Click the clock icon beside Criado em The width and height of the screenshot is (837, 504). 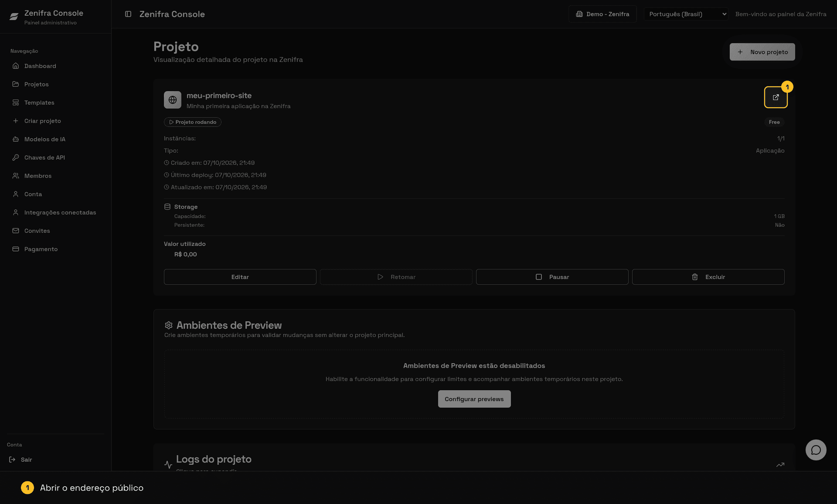[x=167, y=163]
